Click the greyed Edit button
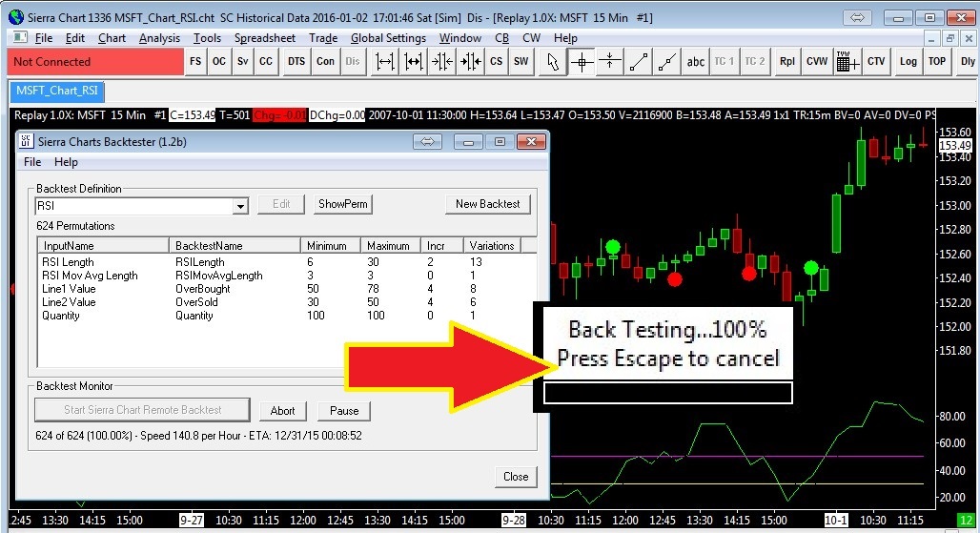Screen dimensions: 980x533 (x=281, y=204)
